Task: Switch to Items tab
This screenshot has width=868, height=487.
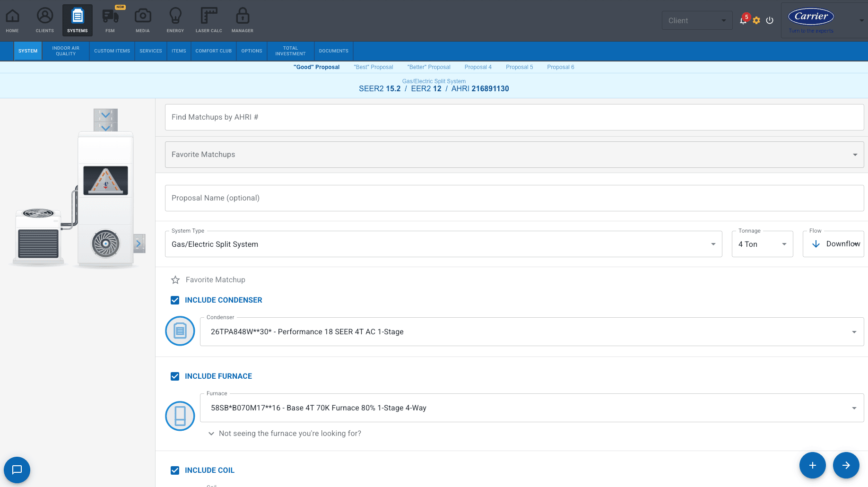Action: coord(179,51)
